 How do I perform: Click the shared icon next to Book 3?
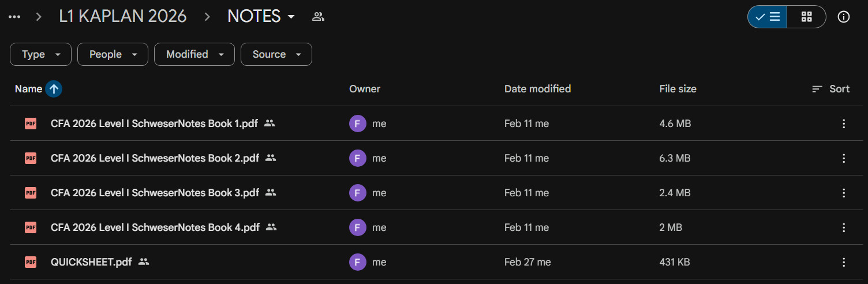(x=270, y=192)
